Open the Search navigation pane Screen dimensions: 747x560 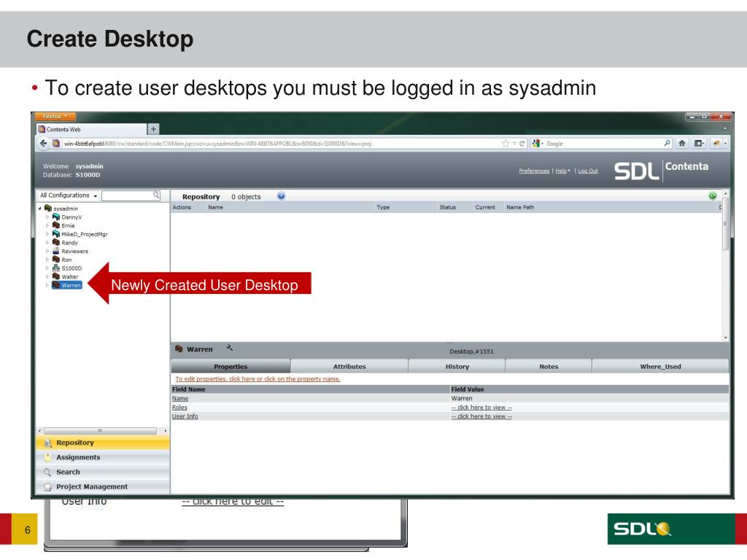point(102,472)
